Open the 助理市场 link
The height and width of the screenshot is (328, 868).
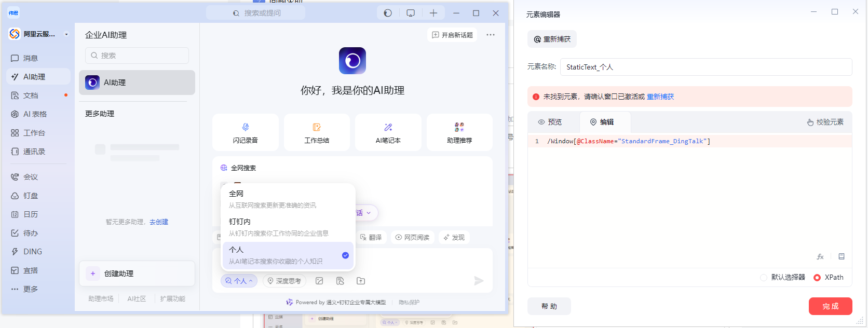(x=101, y=299)
